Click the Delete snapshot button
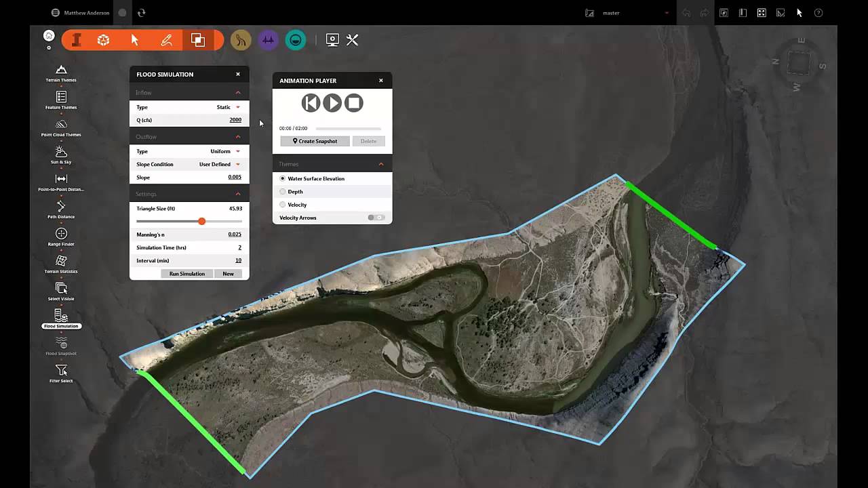This screenshot has height=488, width=868. click(x=368, y=141)
